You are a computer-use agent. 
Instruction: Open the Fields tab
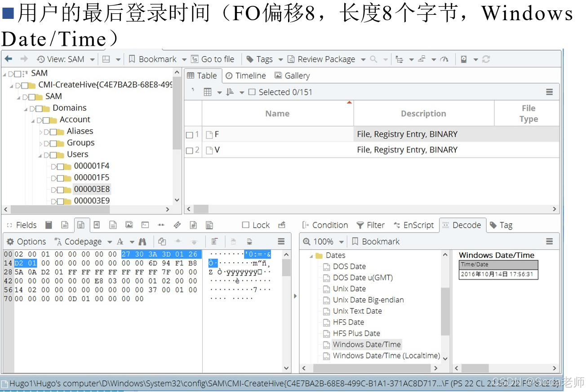tap(21, 225)
